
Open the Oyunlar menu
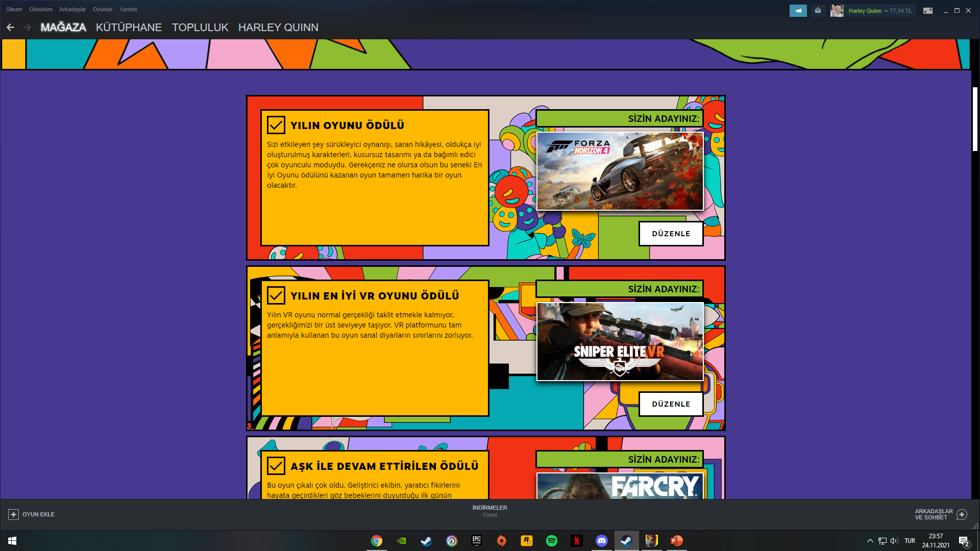(x=103, y=9)
